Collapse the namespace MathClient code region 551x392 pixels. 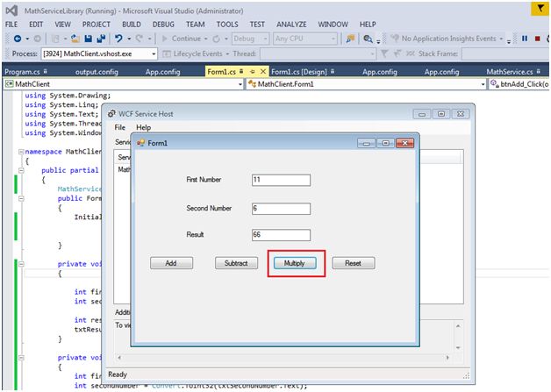point(21,152)
